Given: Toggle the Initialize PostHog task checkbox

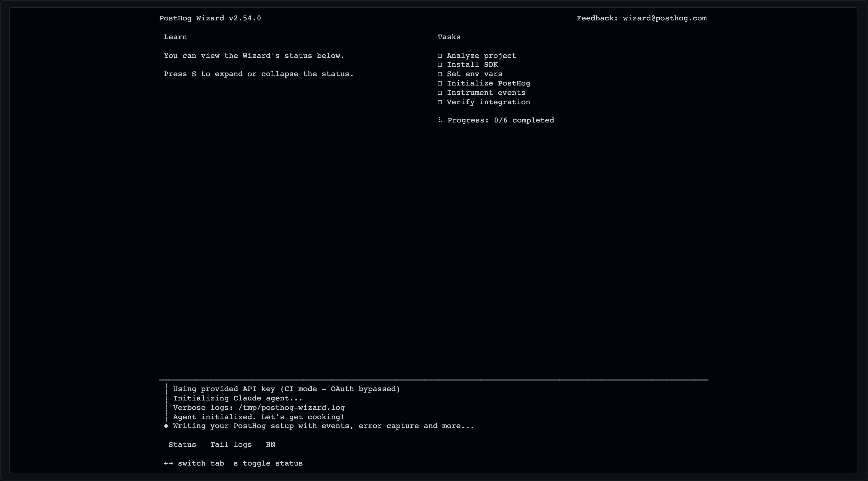Looking at the screenshot, I should [x=440, y=84].
